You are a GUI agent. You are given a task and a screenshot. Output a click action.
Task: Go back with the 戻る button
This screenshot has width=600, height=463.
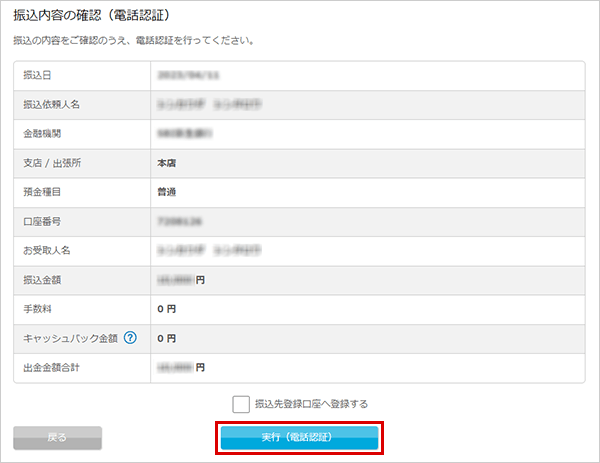58,437
